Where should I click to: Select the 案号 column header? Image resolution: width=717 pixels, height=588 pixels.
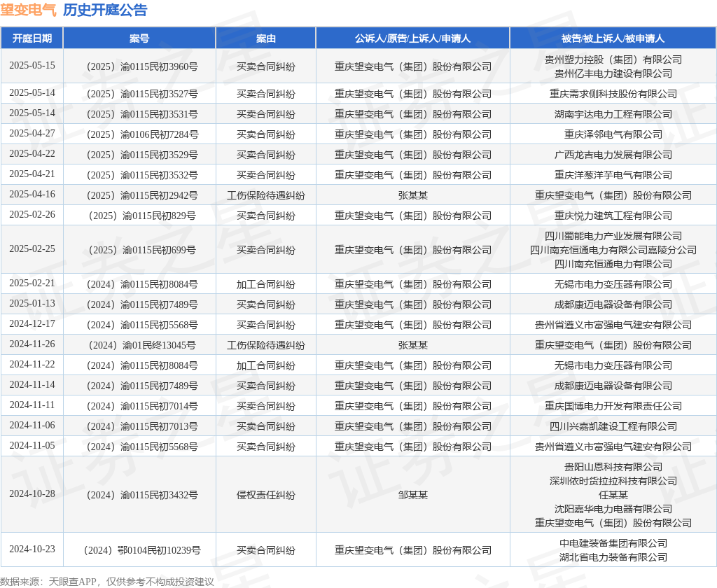[x=139, y=38]
